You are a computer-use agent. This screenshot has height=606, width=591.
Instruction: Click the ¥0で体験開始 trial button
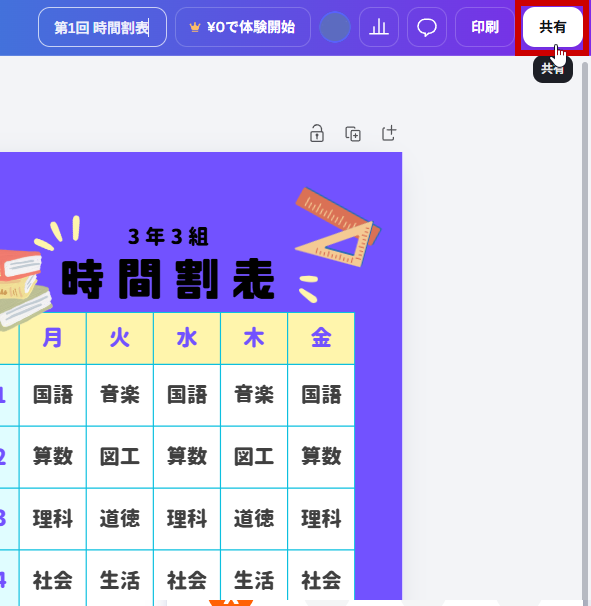[243, 27]
